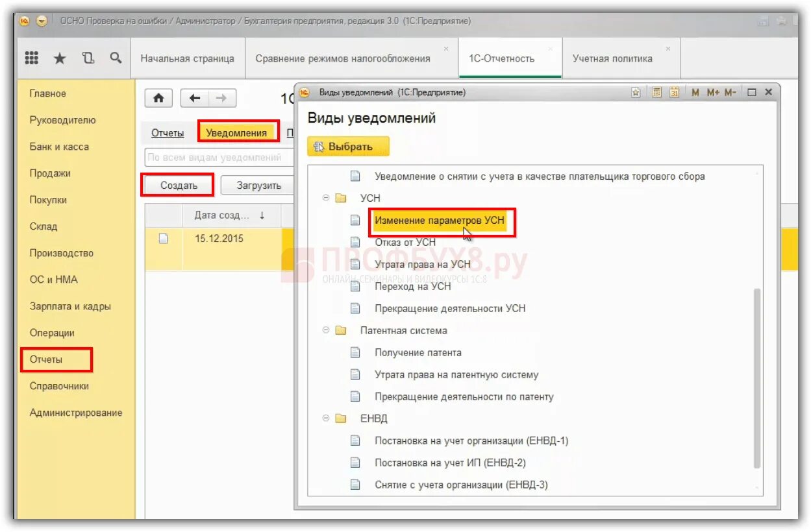Click folder icon of УСН group
Image resolution: width=811 pixels, height=532 pixels.
click(341, 199)
